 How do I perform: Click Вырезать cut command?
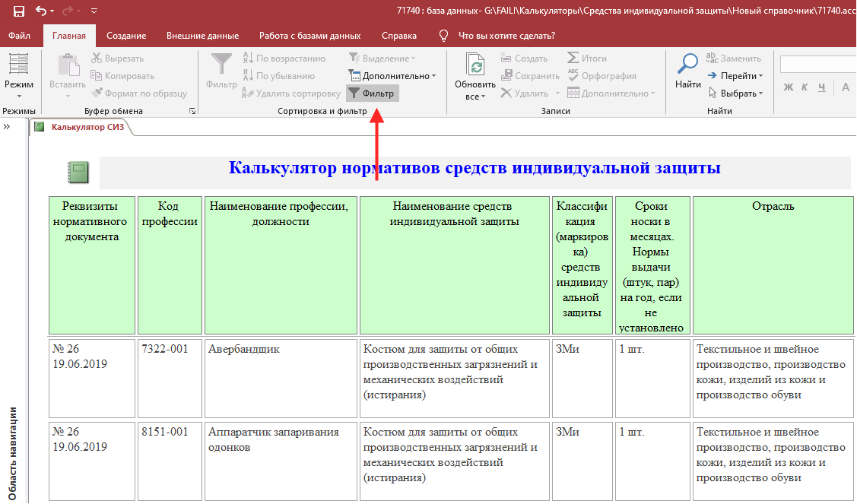click(x=118, y=58)
